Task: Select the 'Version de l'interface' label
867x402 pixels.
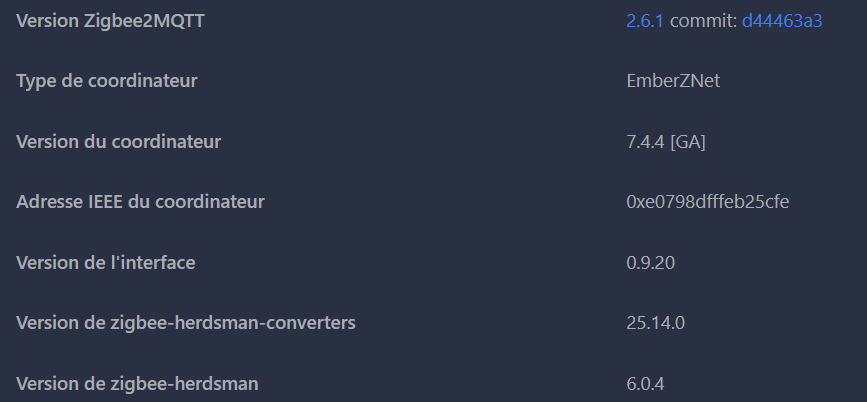Action: click(105, 263)
